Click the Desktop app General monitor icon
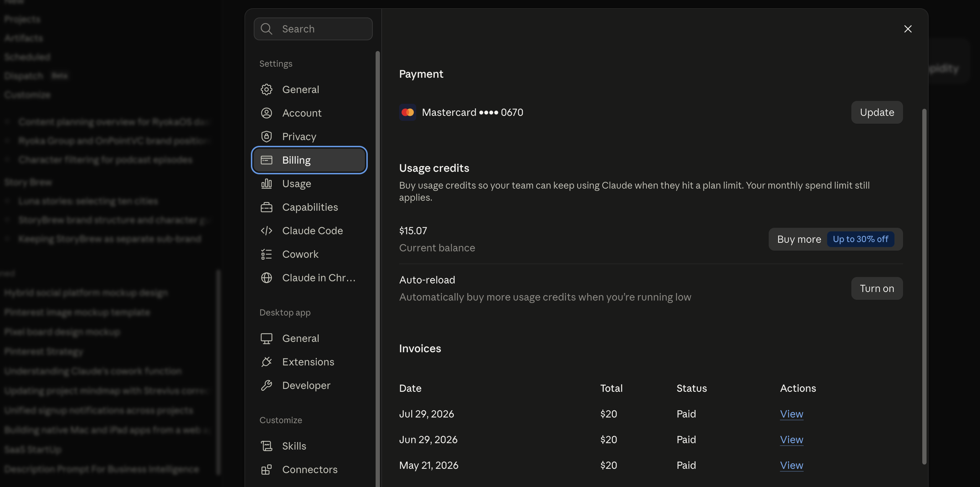 (266, 338)
